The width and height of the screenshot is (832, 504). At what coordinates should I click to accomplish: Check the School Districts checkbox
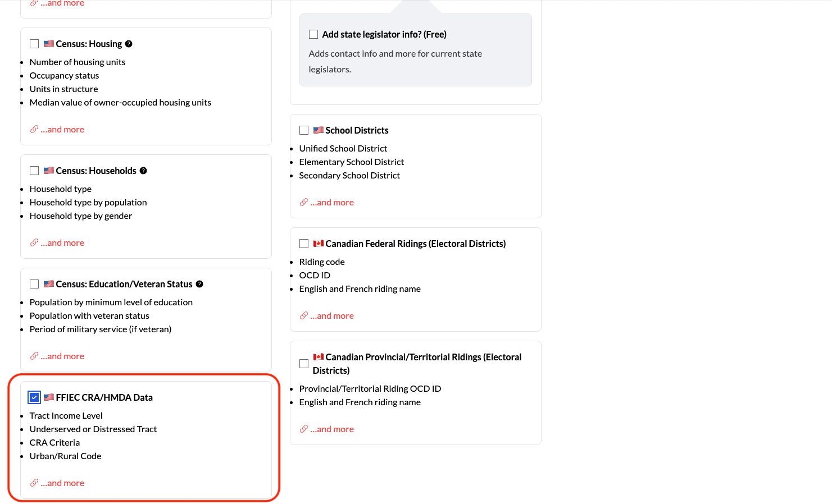[x=304, y=130]
